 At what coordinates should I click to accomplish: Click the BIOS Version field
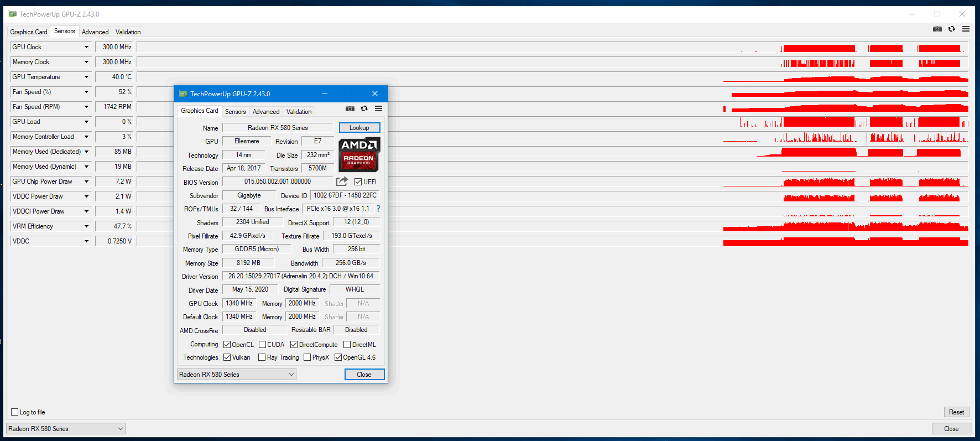(278, 181)
